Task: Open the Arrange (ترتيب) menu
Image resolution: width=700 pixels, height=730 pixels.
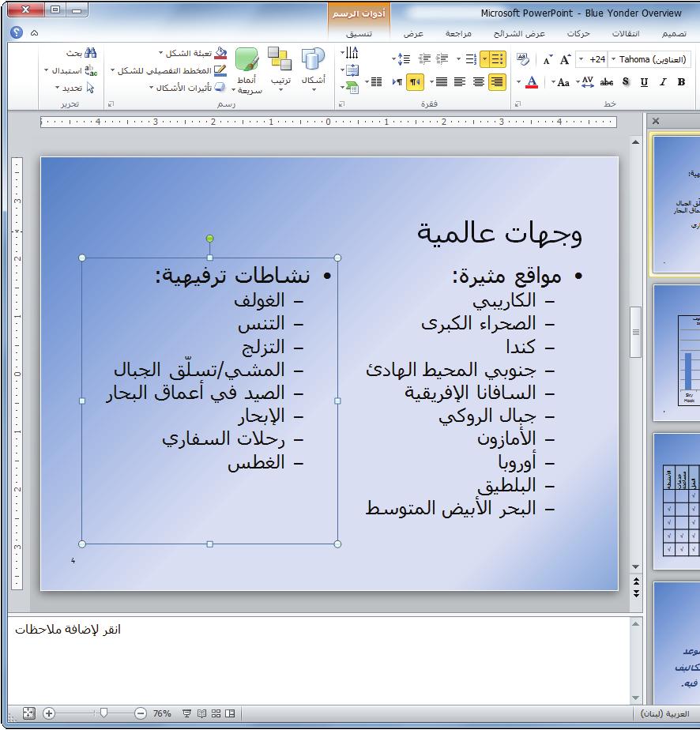Action: coord(280,68)
